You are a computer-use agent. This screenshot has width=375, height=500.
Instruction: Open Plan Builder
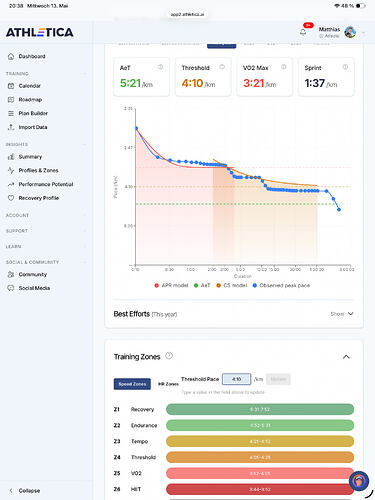pos(33,113)
